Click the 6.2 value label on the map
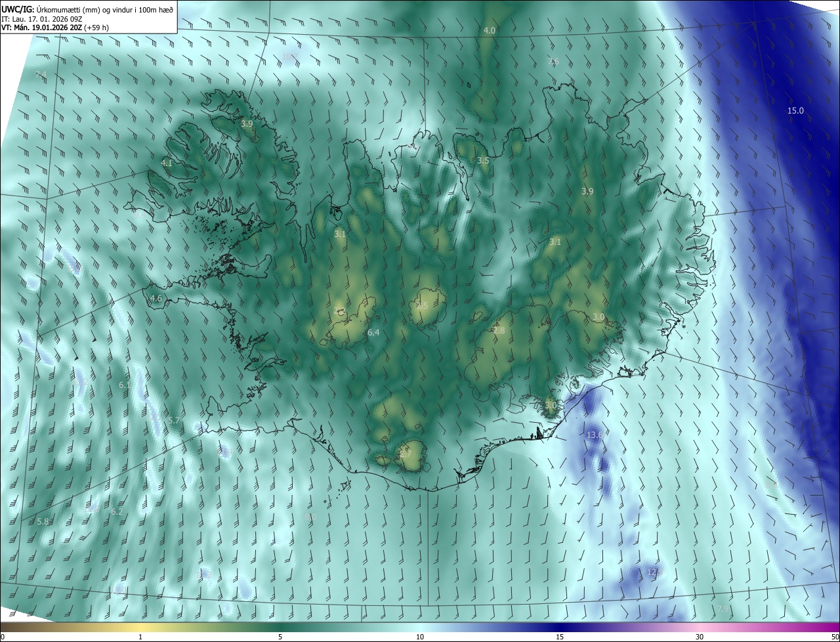 click(x=117, y=511)
